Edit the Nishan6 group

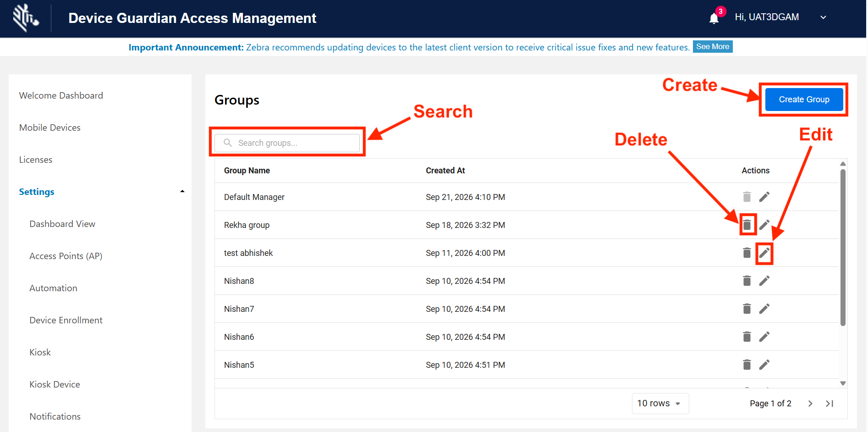coord(764,337)
